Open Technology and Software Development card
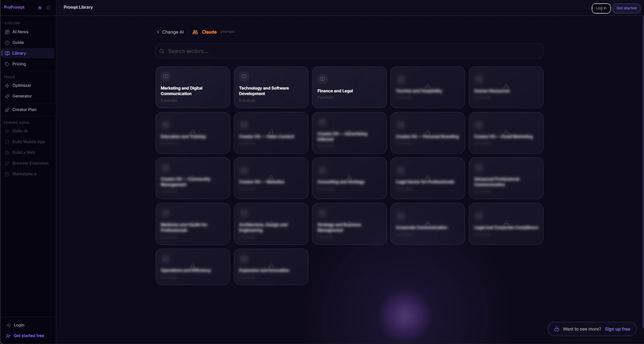 [x=271, y=87]
